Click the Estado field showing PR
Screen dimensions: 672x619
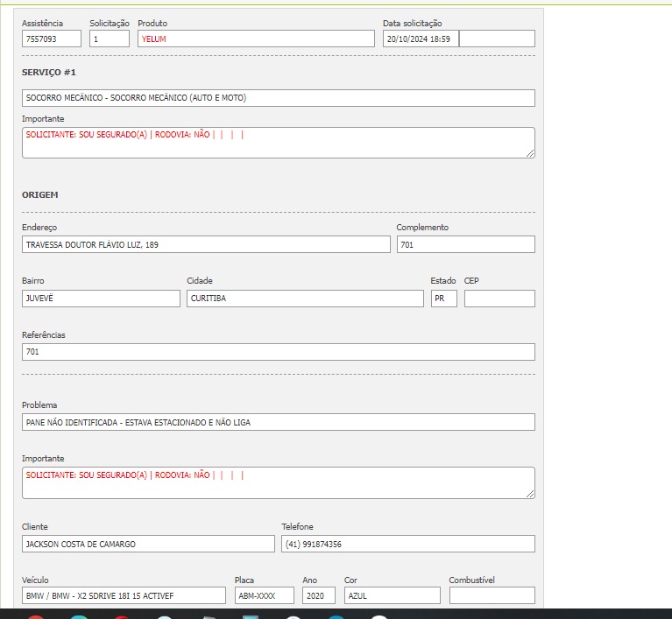(x=444, y=299)
